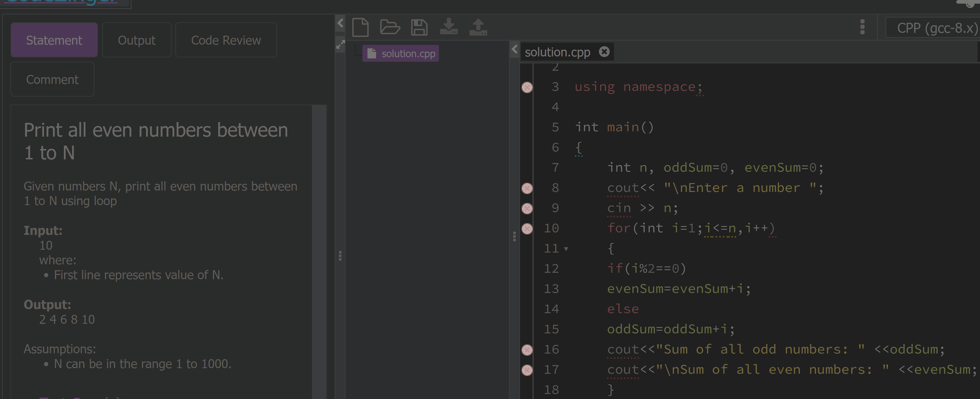The width and height of the screenshot is (980, 399).
Task: Select the Statement tab
Action: pos(54,40)
